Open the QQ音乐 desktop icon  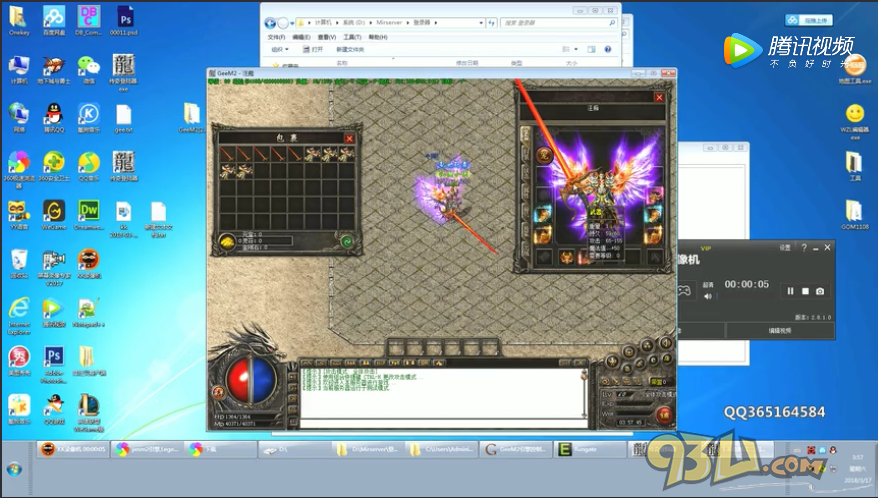click(88, 166)
